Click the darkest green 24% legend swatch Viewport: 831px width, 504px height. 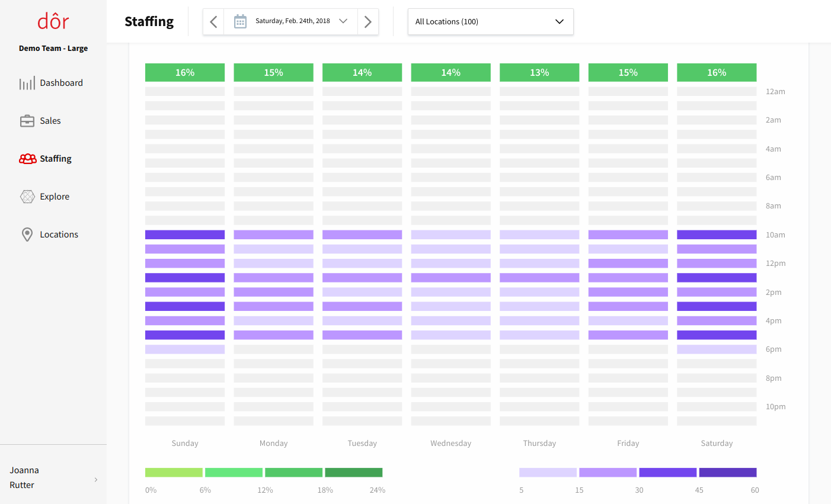pos(353,472)
